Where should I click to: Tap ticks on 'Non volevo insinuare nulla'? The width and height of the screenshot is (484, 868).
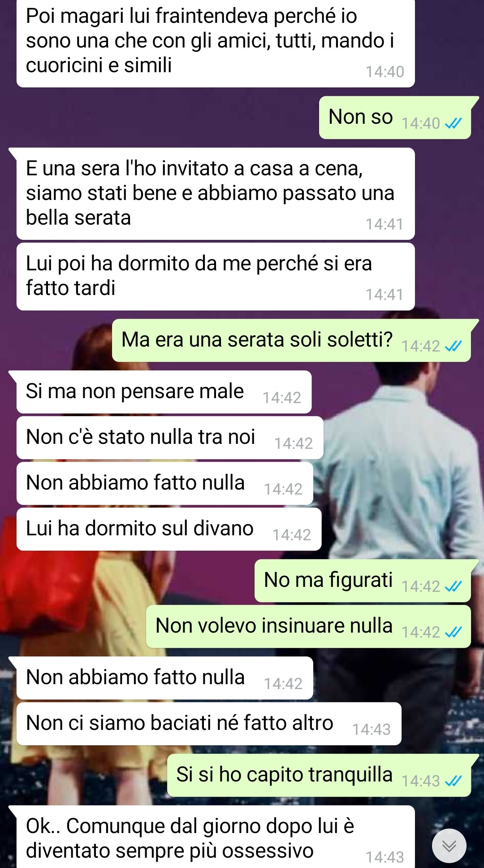pyautogui.click(x=453, y=632)
